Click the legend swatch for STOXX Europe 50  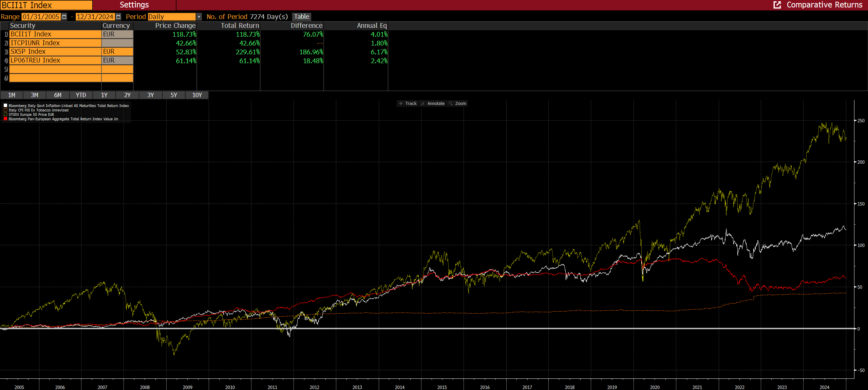click(5, 114)
